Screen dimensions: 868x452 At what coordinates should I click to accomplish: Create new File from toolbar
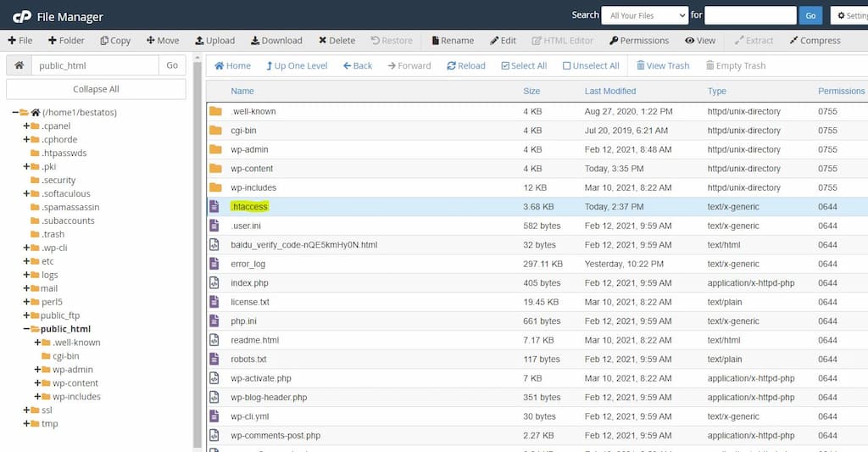[20, 41]
